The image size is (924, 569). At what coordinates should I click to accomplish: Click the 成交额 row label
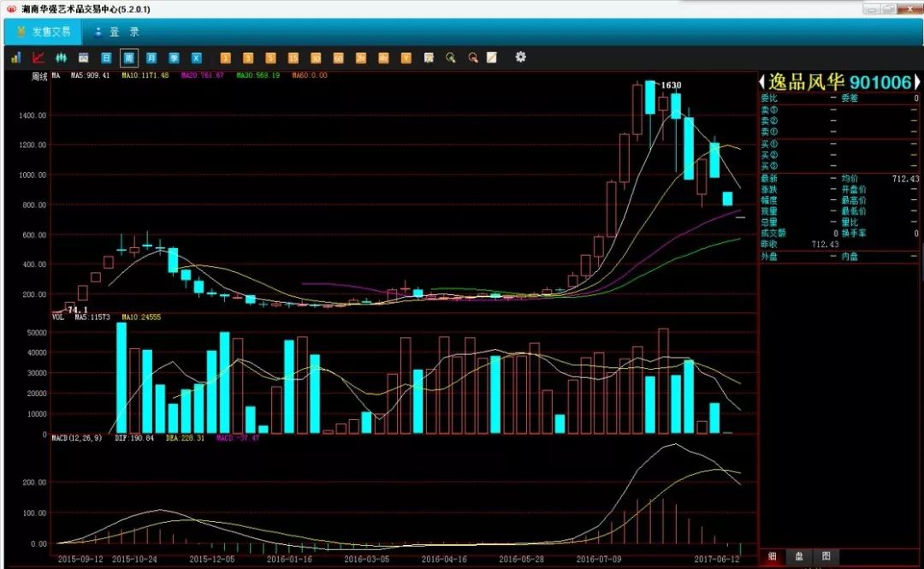tap(773, 234)
